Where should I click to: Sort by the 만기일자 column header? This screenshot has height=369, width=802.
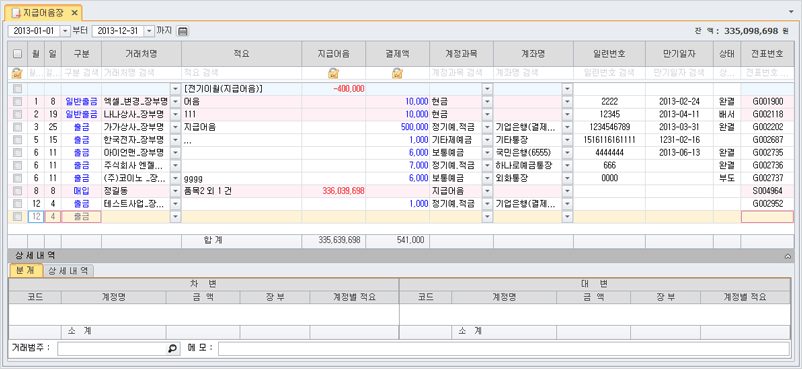coord(679,54)
